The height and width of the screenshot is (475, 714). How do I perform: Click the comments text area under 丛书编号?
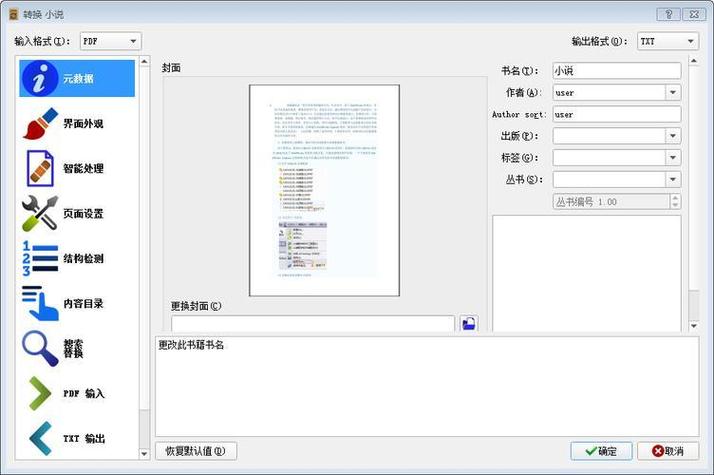[586, 273]
